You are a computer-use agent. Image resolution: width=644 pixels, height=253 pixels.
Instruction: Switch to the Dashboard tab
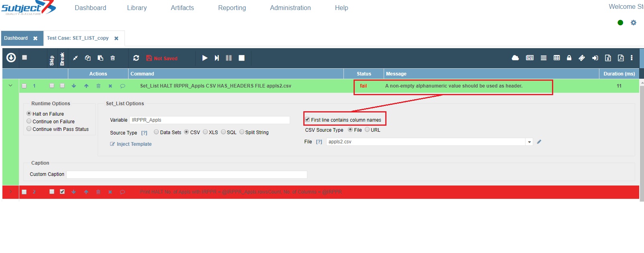(x=16, y=38)
